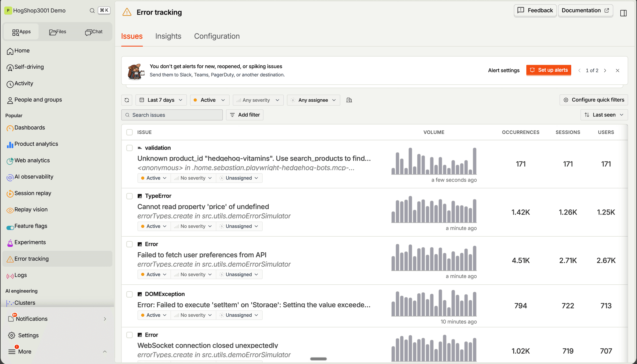Screen dimensions: 637x364
Task: Check the validation issue row checkbox
Action: [129, 148]
